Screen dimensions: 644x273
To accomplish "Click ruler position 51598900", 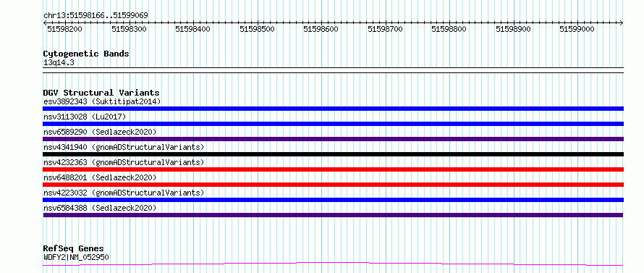I will coord(514,29).
